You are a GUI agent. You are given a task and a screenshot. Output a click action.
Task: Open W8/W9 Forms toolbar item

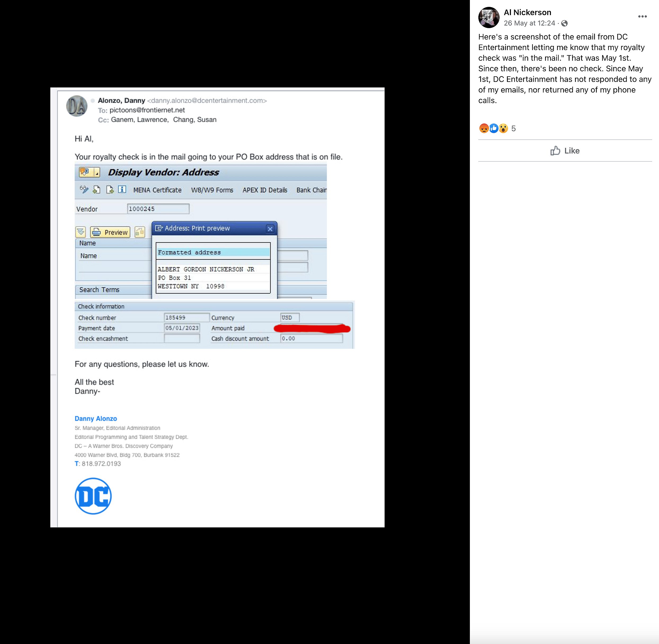212,190
